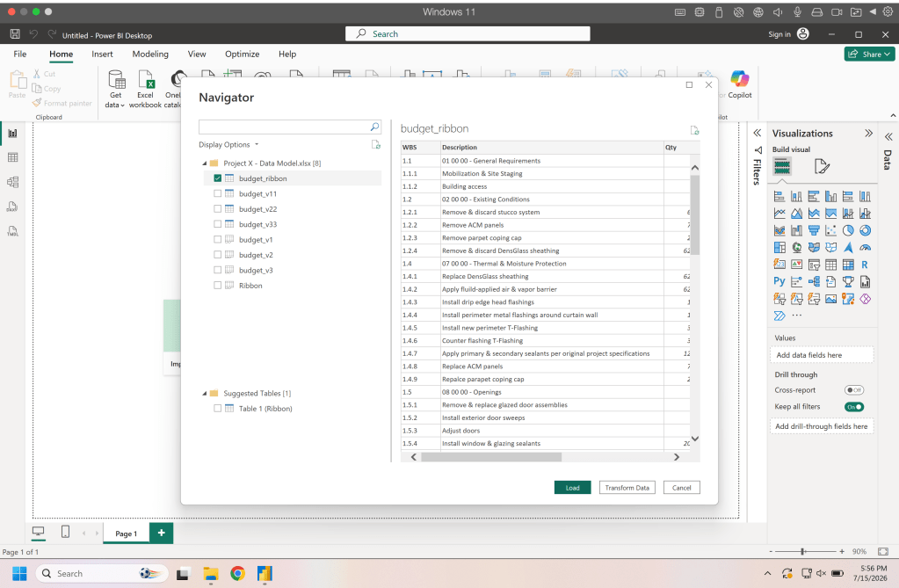The height and width of the screenshot is (588, 899).
Task: Tick the budget_v3 sheet checkbox
Action: point(217,270)
